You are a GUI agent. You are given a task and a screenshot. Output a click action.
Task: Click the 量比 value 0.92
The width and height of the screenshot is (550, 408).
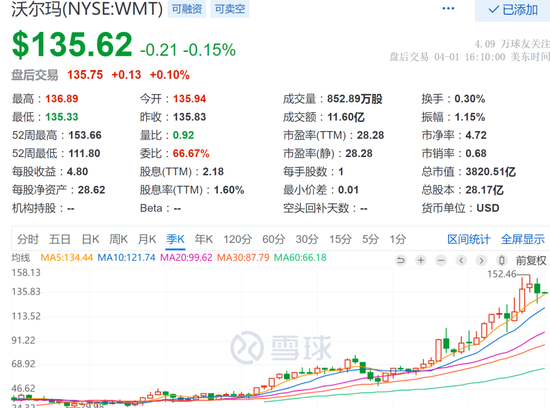[183, 135]
